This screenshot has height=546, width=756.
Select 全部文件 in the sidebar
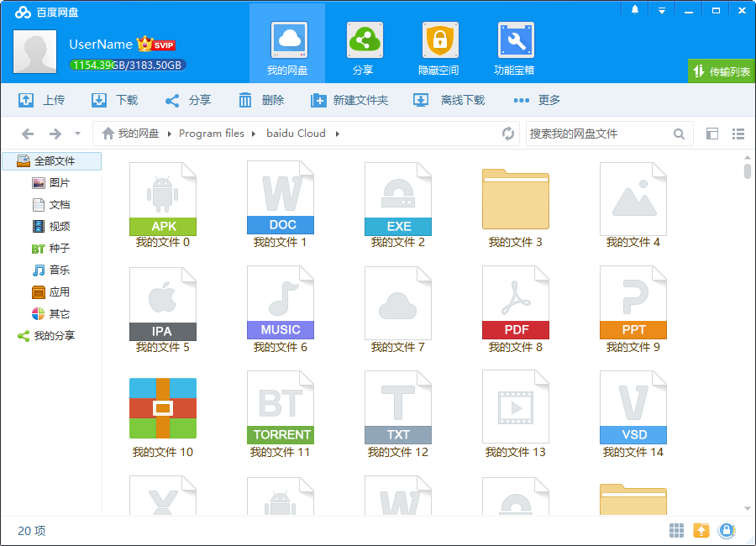(x=52, y=160)
